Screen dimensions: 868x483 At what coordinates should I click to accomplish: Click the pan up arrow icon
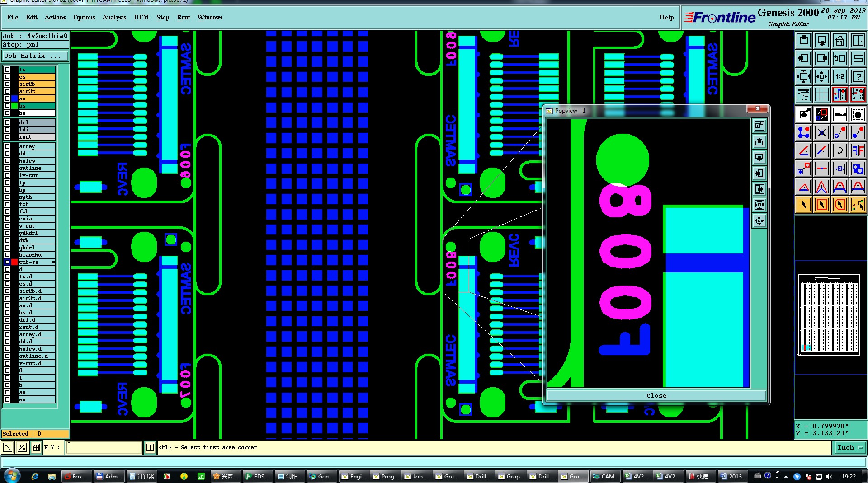pyautogui.click(x=804, y=41)
